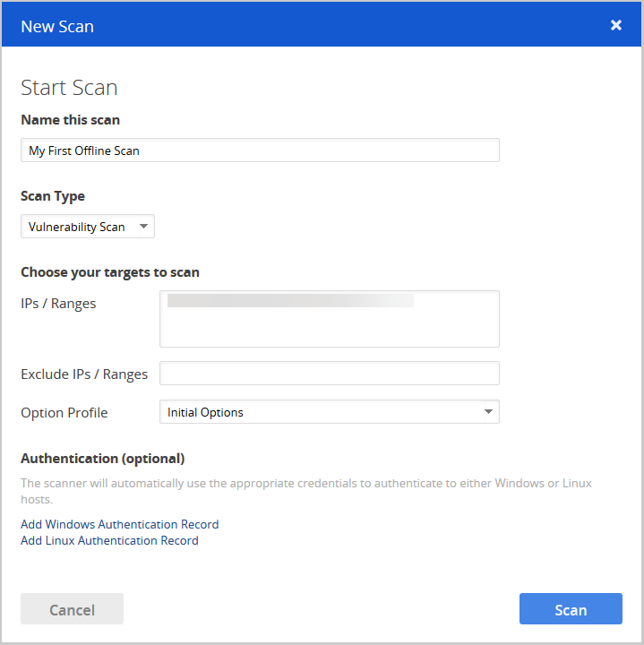Click the 'Name this scan' label
The height and width of the screenshot is (645, 644).
coord(70,120)
